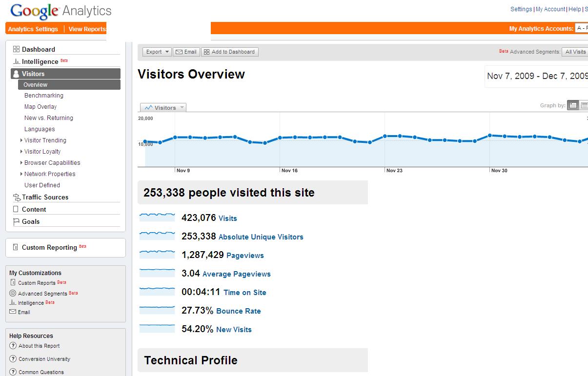588x376 pixels.
Task: Click the Intelligence icon under My Customizations
Action: coord(13,302)
